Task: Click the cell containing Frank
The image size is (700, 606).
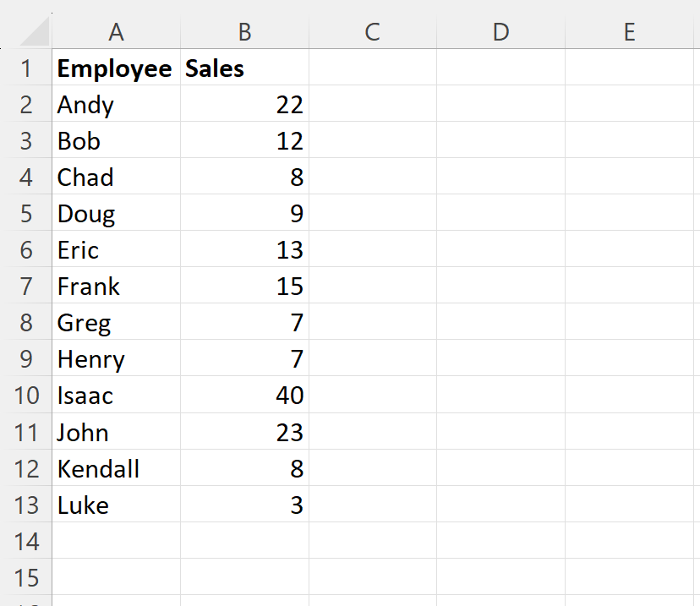Action: click(116, 285)
